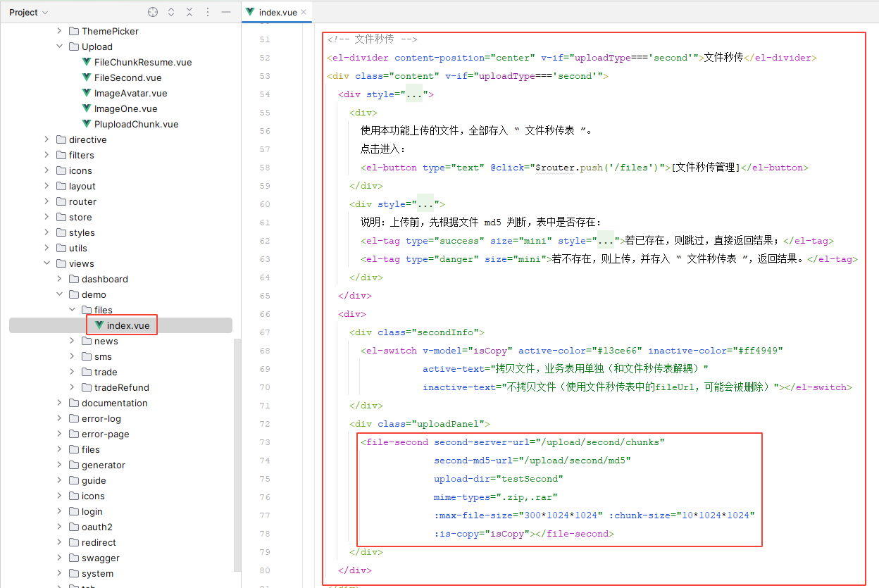Expand the dashboard folder
Viewport: 879px width, 588px height.
(60, 279)
